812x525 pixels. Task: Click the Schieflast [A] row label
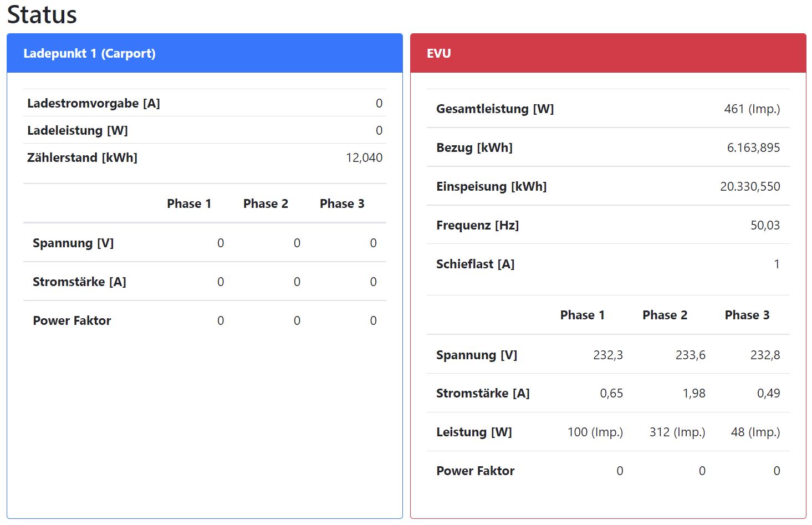tap(475, 264)
